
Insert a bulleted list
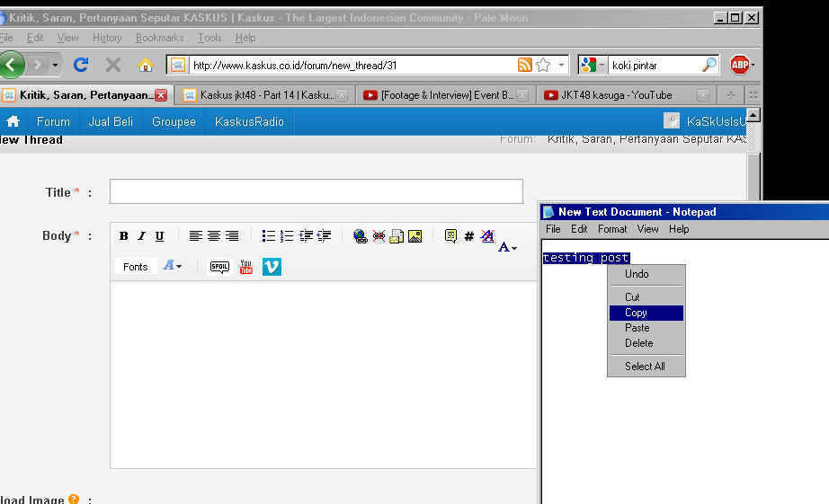tap(269, 236)
